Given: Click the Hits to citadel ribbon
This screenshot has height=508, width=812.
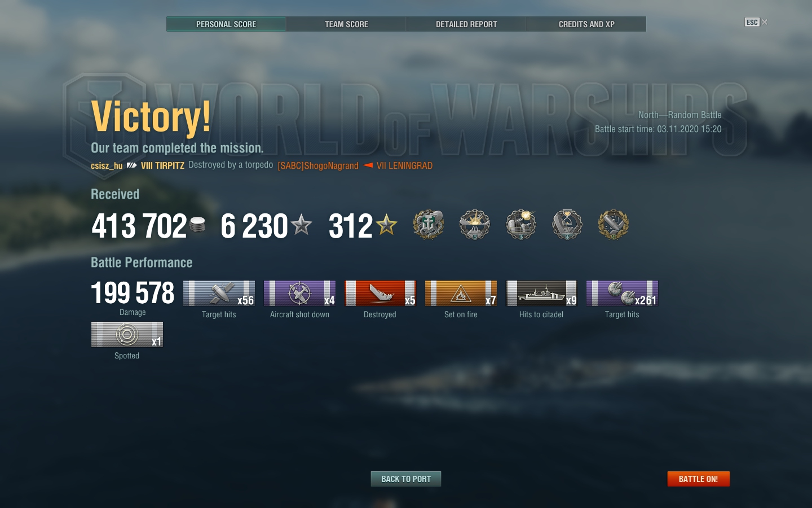Looking at the screenshot, I should [x=541, y=294].
